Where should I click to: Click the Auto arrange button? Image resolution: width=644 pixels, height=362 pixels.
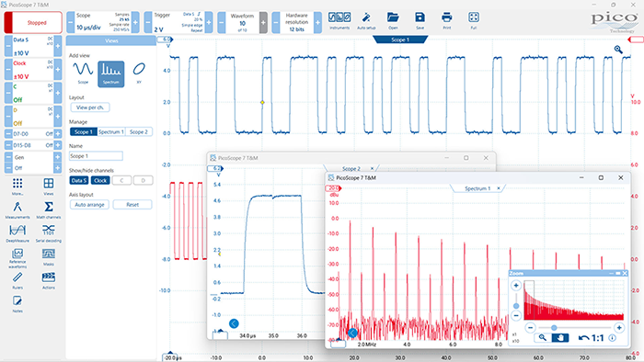click(x=89, y=205)
